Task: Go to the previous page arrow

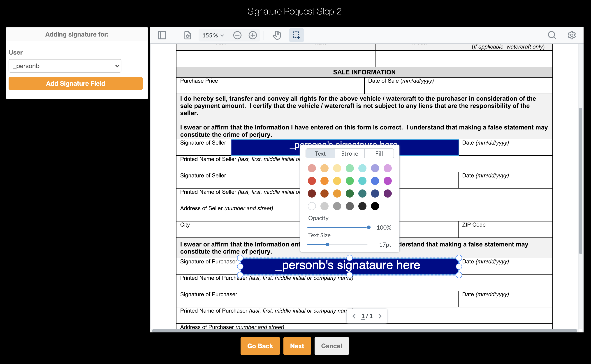Action: pos(354,316)
